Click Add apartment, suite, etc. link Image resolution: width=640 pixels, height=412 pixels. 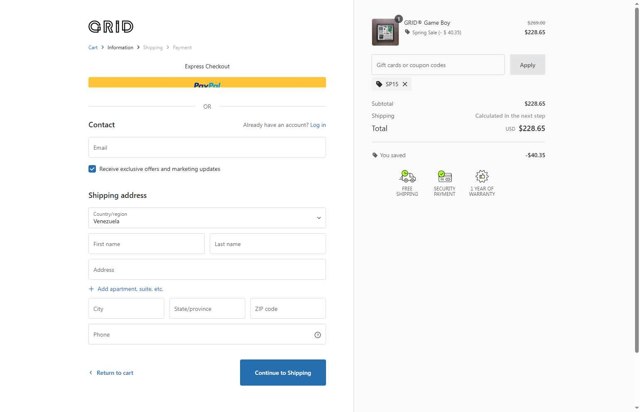pos(130,289)
